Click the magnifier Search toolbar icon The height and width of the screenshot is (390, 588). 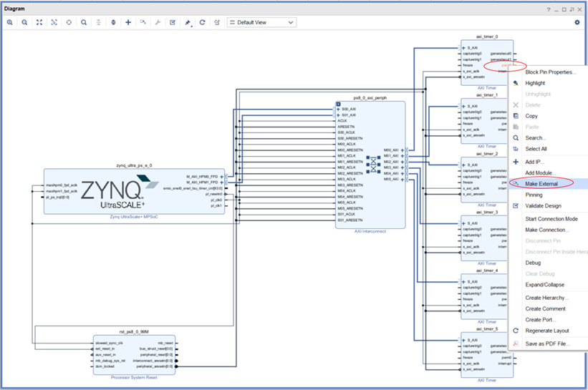pyautogui.click(x=84, y=23)
